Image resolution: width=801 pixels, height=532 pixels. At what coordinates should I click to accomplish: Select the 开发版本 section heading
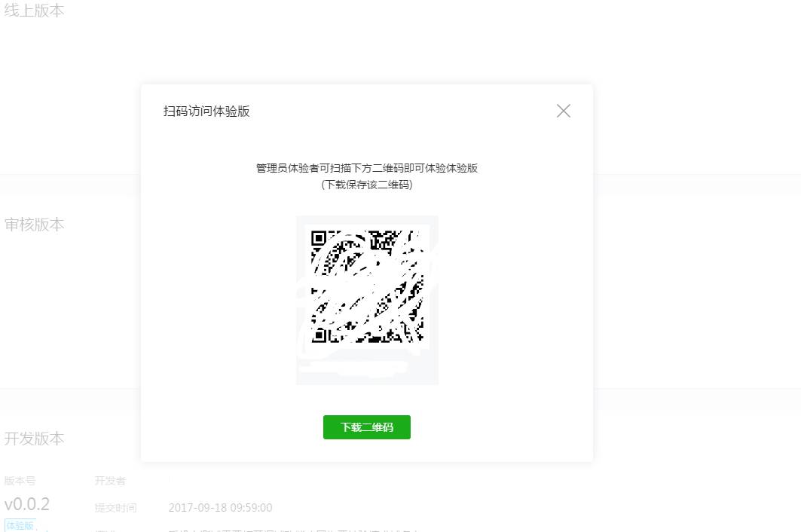pos(34,439)
